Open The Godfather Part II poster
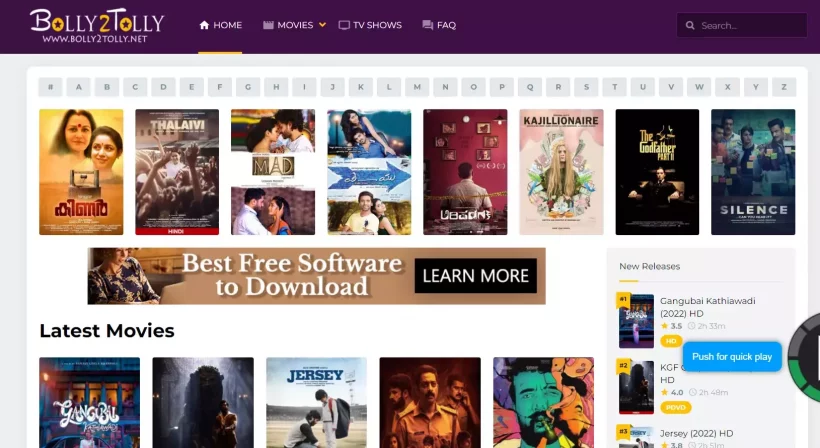 (657, 172)
